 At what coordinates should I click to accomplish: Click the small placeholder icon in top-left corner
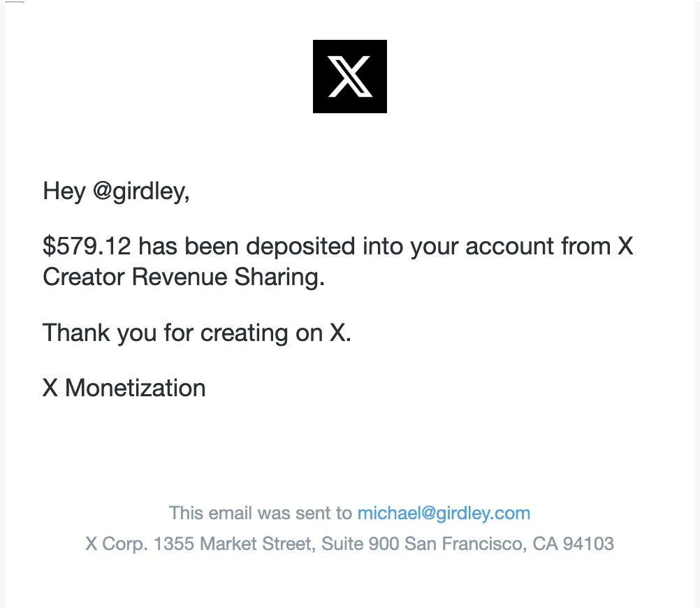click(15, 2)
